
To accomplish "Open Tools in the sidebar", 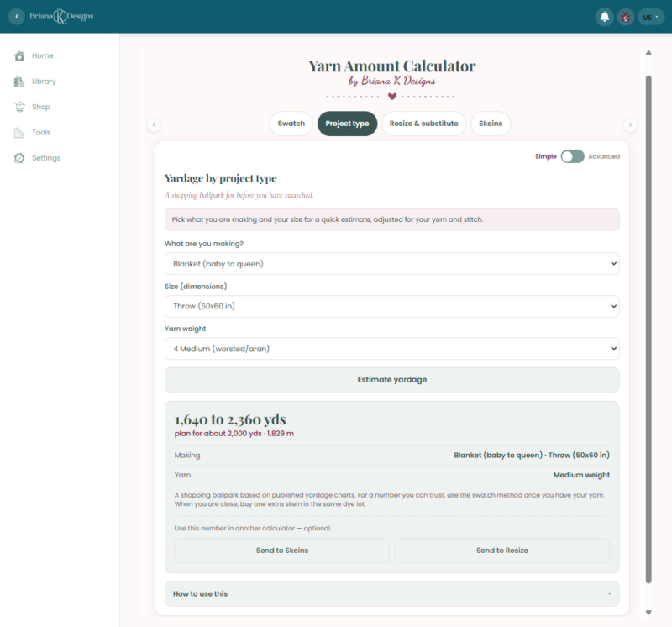I will click(x=41, y=133).
